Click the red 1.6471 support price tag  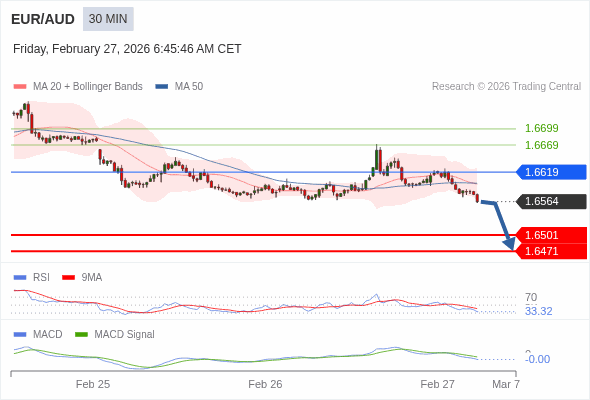[x=552, y=251]
